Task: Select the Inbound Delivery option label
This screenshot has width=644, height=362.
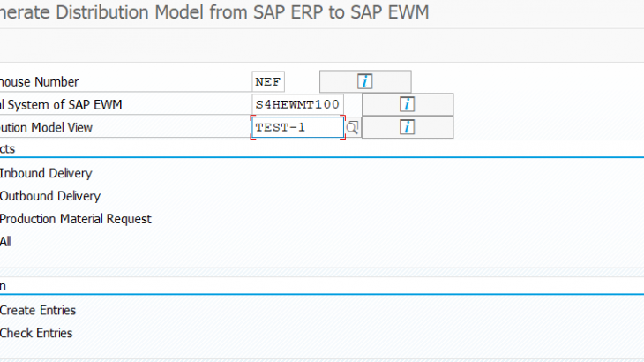Action: click(x=46, y=173)
